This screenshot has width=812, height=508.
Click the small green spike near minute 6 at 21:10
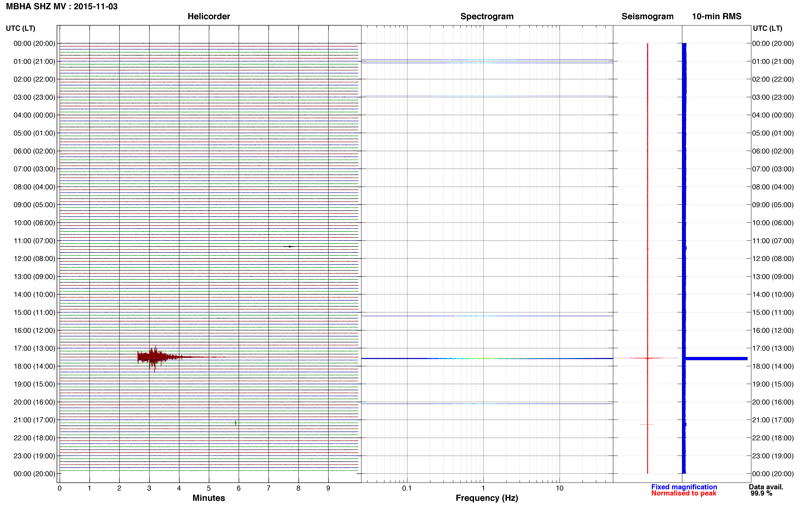click(x=236, y=423)
